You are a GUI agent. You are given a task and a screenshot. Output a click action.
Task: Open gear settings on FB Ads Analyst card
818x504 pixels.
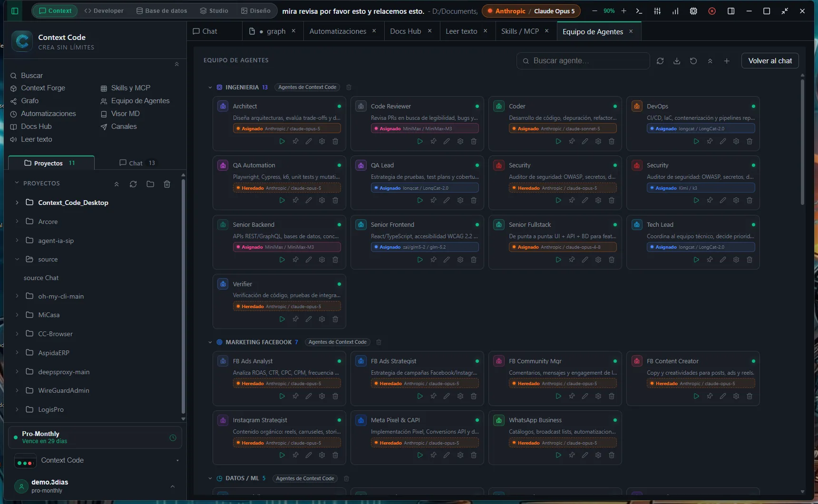pos(322,396)
